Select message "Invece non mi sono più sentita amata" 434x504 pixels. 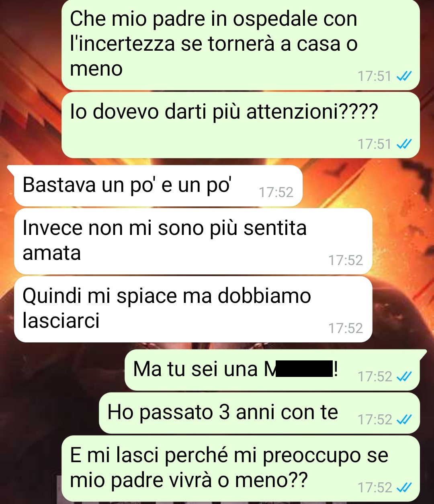[193, 241]
